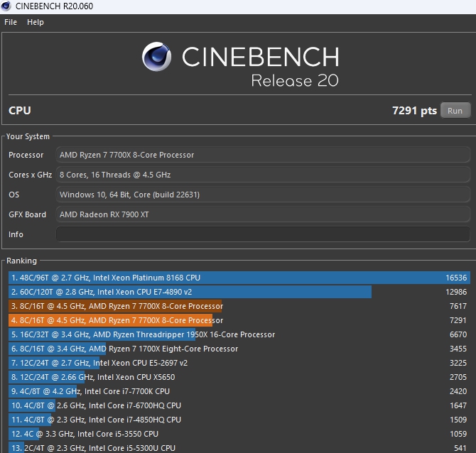Click the Run button for CPU test
The image size is (476, 453).
455,111
